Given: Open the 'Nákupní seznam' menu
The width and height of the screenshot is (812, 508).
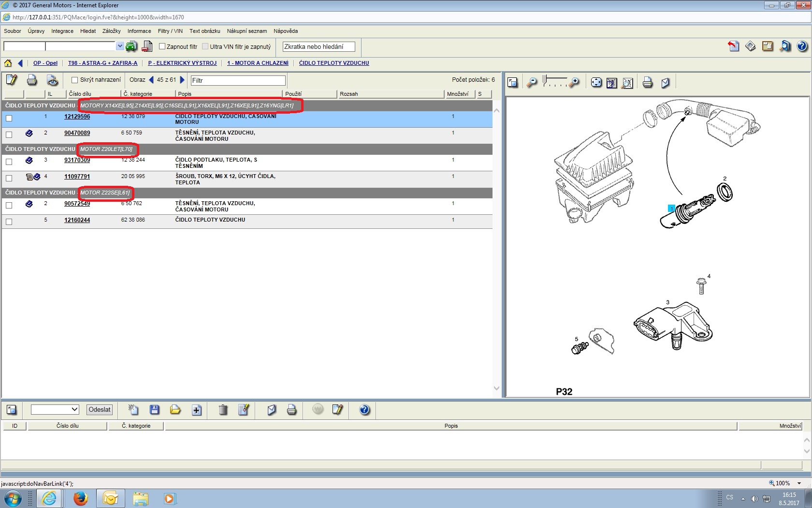Looking at the screenshot, I should pyautogui.click(x=246, y=31).
